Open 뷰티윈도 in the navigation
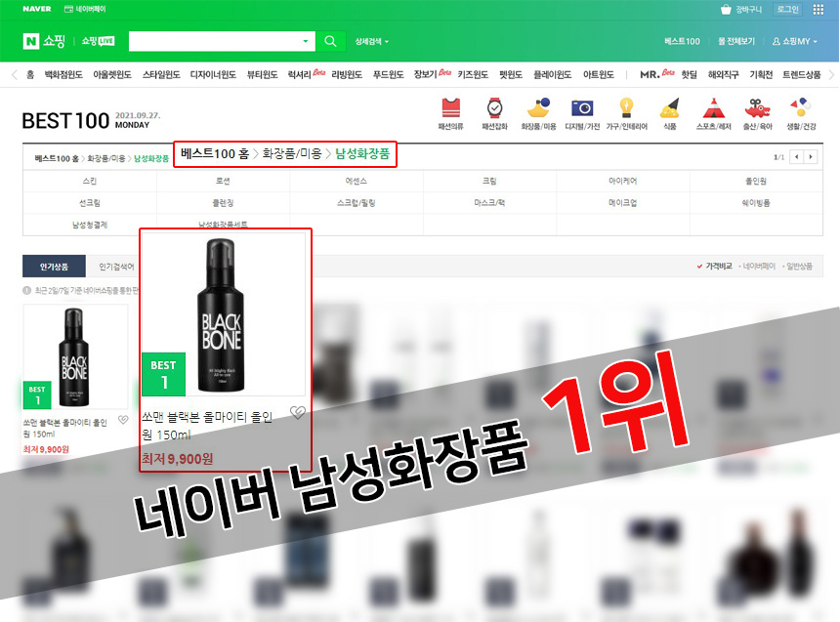The width and height of the screenshot is (840, 622). pyautogui.click(x=262, y=75)
